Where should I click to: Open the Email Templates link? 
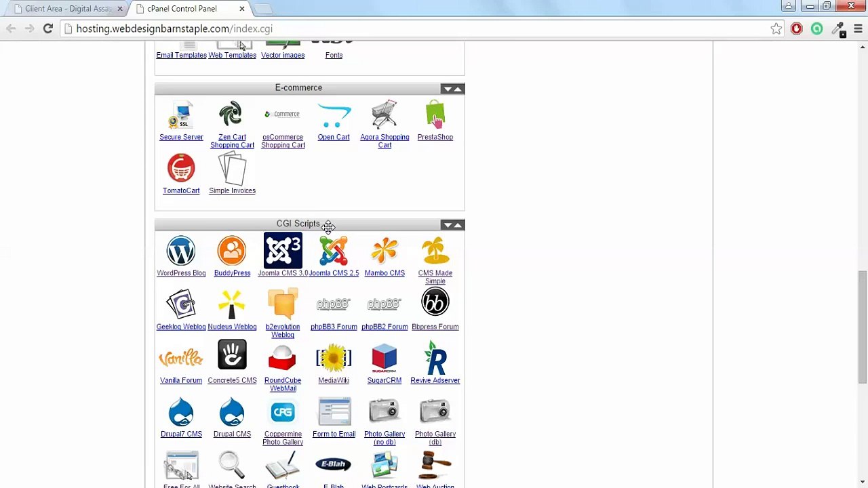(181, 55)
